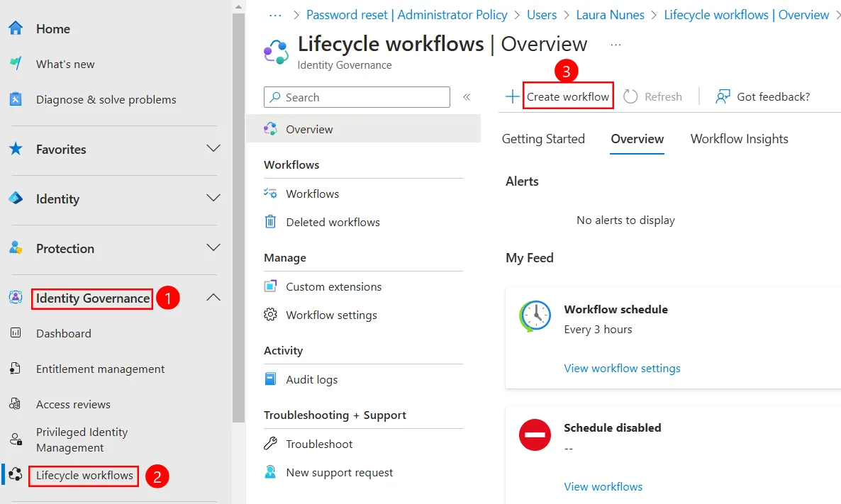Click the Favorites star icon

16,149
